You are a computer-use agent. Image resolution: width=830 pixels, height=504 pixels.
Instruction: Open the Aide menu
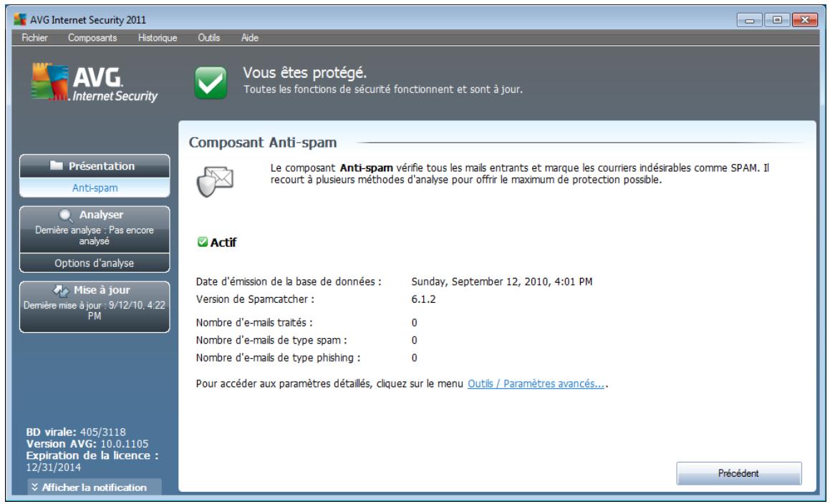249,38
